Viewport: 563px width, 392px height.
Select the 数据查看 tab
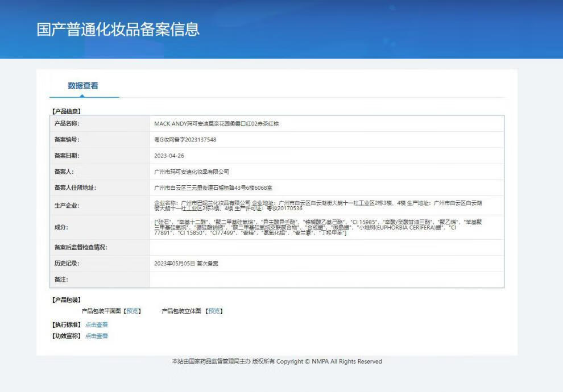coord(83,86)
